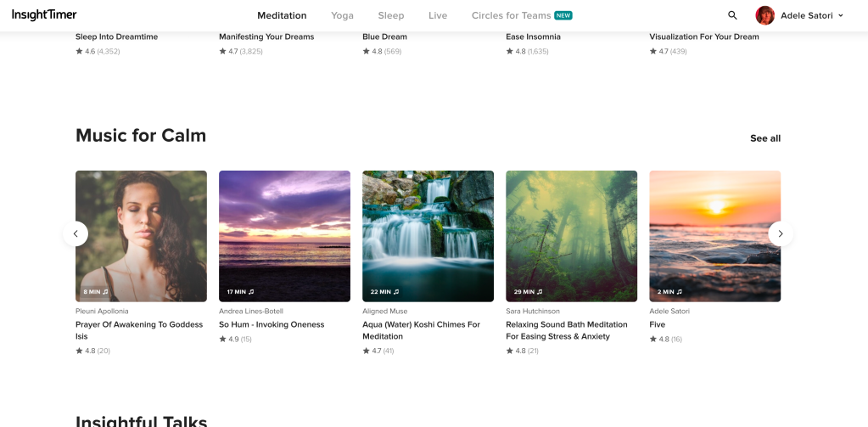Open Circles for Teams page
868x427 pixels.
pos(511,15)
